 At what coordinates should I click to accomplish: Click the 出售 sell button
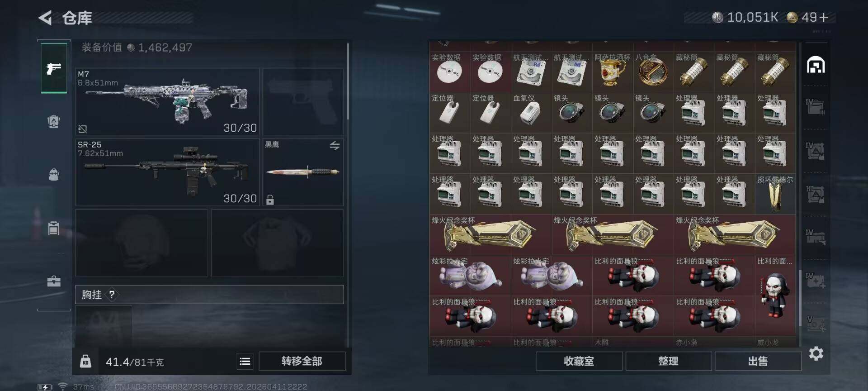point(758,361)
